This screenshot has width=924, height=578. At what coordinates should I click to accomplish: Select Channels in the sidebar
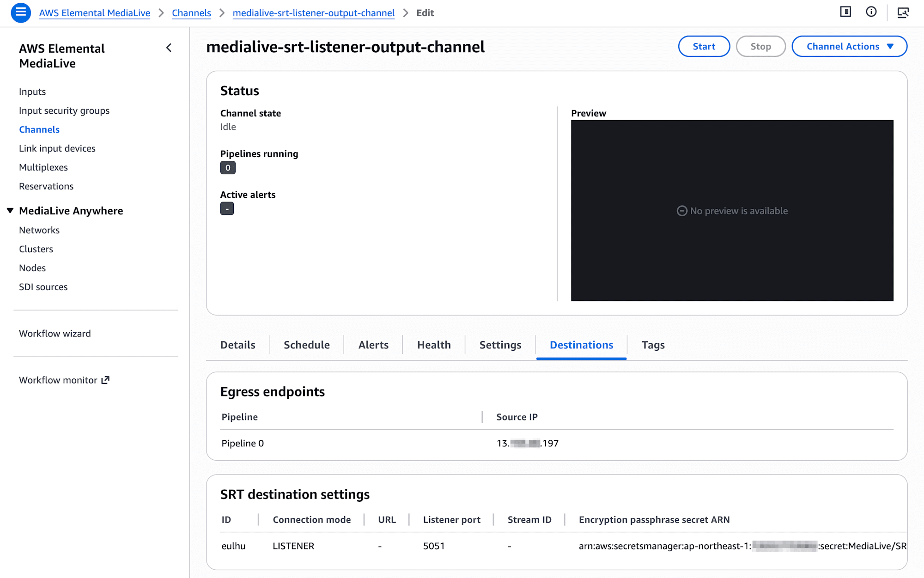[x=39, y=129]
